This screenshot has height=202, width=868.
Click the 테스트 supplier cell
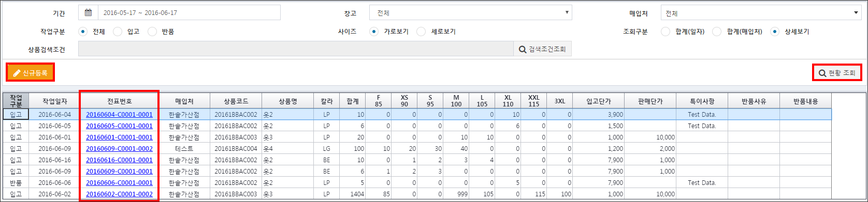(184, 148)
